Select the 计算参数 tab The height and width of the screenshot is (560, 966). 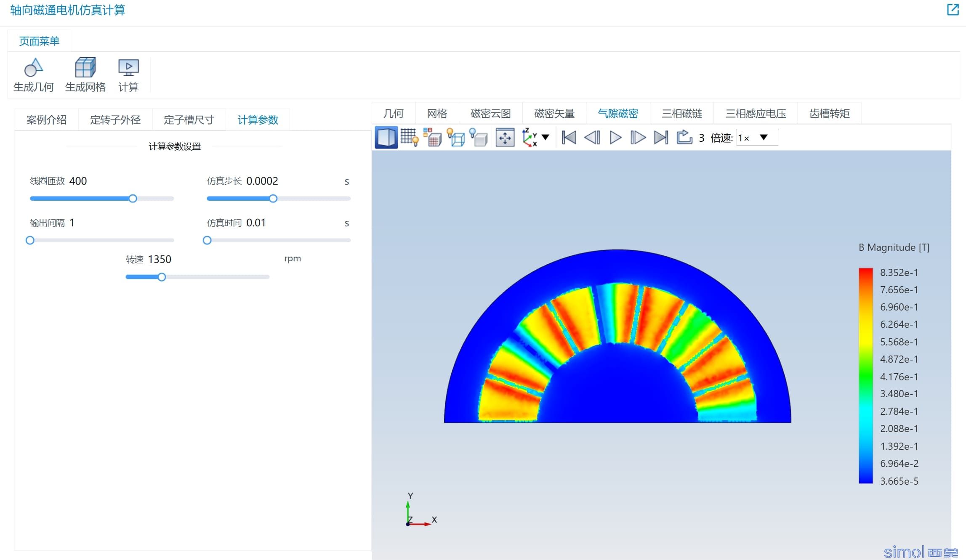(258, 120)
